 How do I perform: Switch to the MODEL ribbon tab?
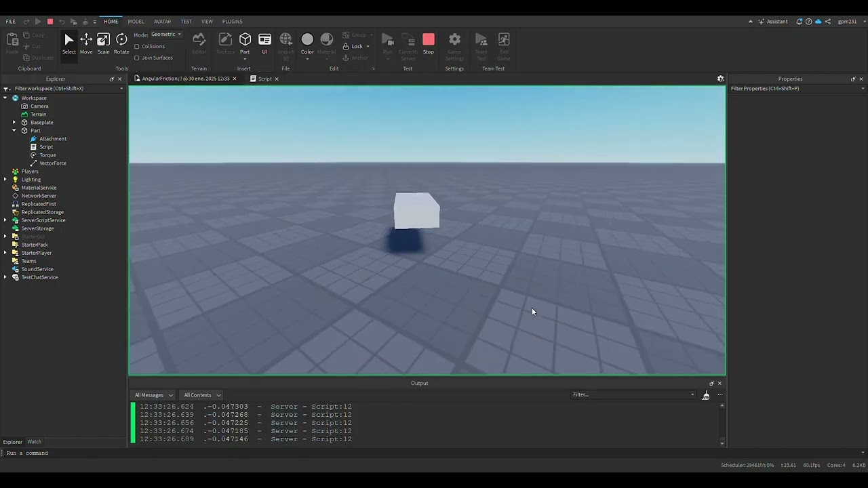[136, 22]
